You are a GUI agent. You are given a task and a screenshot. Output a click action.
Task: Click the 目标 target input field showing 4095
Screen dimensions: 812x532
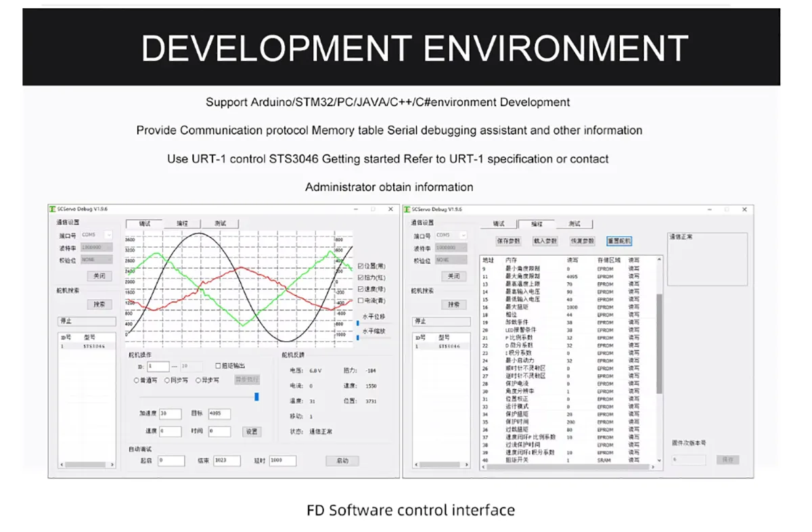(x=219, y=414)
